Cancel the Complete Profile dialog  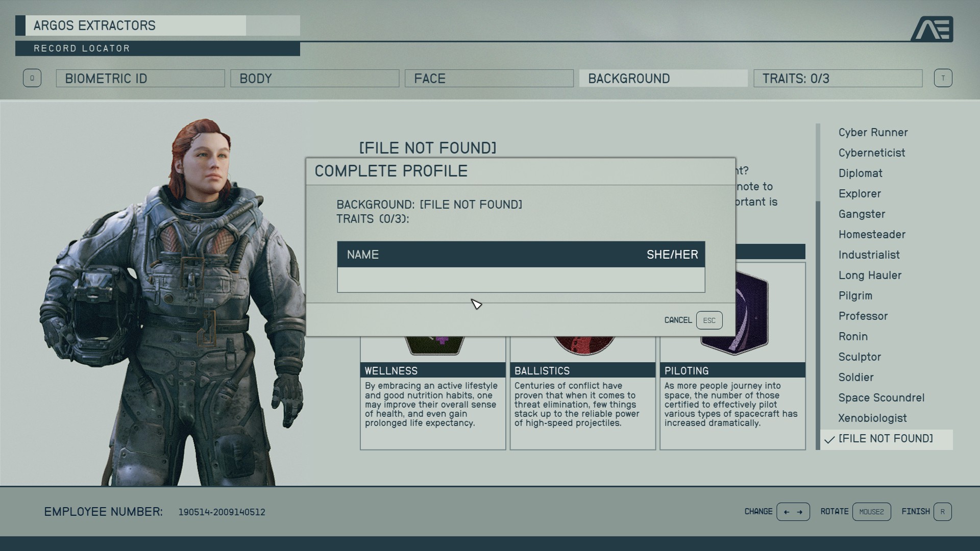pyautogui.click(x=678, y=320)
